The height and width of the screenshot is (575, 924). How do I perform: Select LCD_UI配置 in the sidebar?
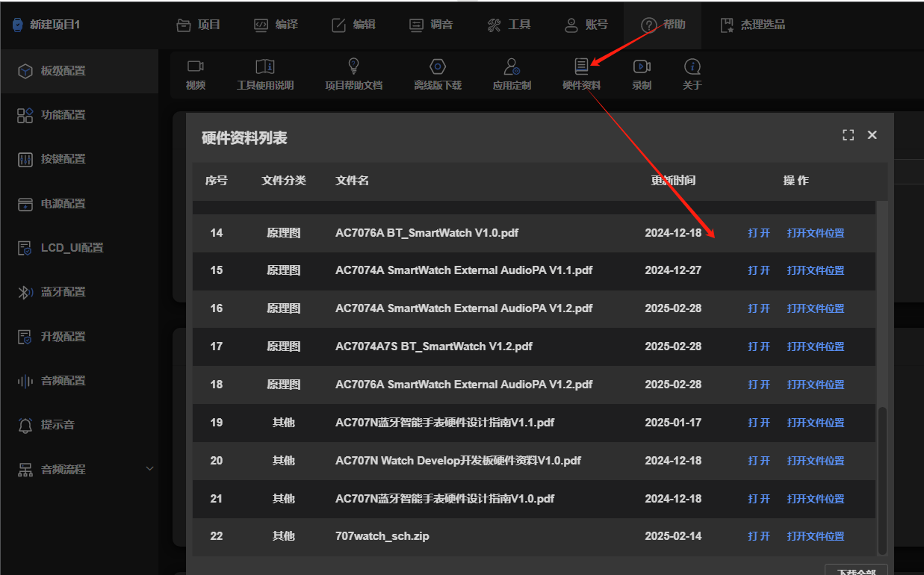point(79,248)
